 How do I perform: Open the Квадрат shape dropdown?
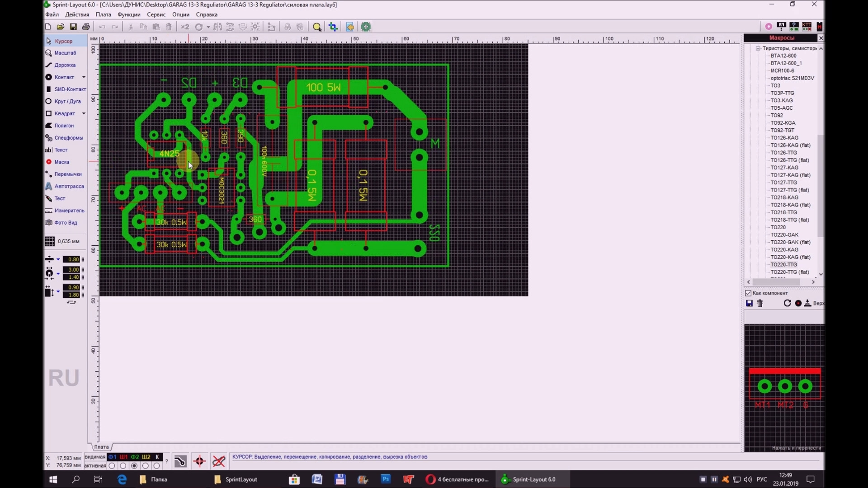tap(84, 113)
